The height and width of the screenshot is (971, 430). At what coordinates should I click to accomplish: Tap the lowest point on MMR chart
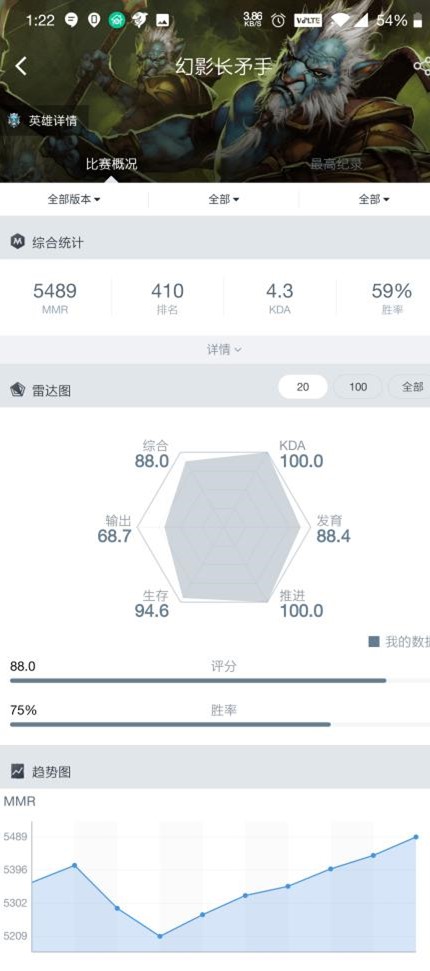coord(160,936)
